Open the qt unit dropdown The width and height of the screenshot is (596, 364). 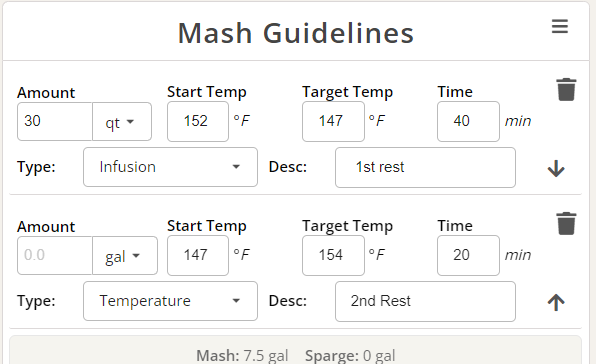tap(122, 122)
